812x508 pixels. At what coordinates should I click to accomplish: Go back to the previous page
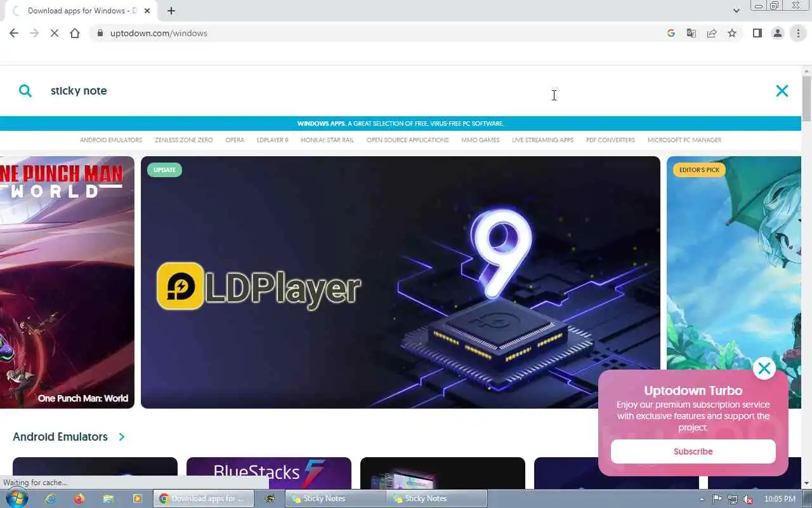pyautogui.click(x=14, y=33)
